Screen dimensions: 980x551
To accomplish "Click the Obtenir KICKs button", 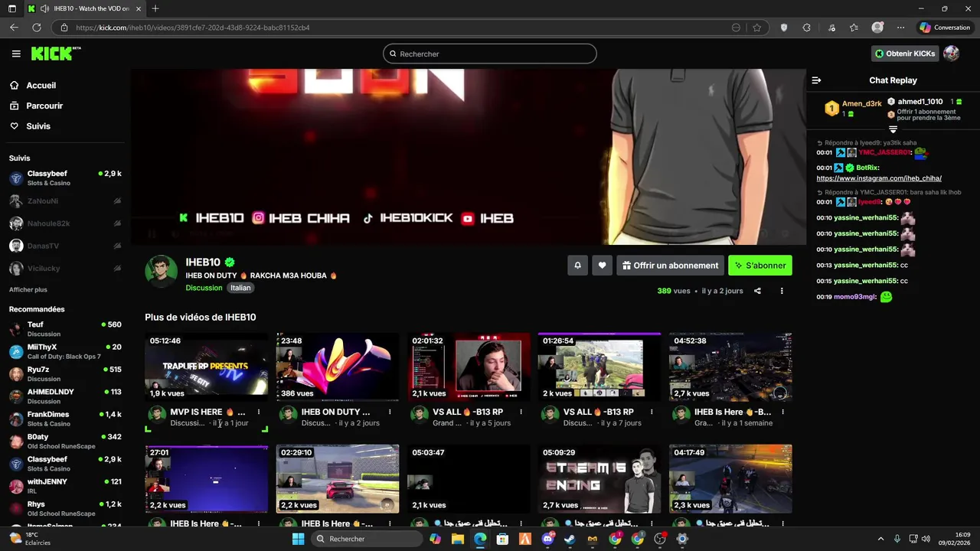I will tap(905, 54).
